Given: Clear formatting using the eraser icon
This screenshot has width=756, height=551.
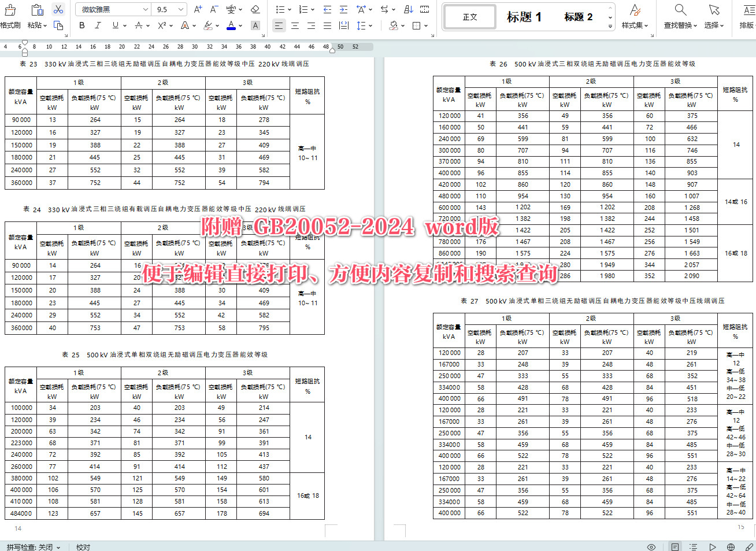Looking at the screenshot, I should 255,10.
